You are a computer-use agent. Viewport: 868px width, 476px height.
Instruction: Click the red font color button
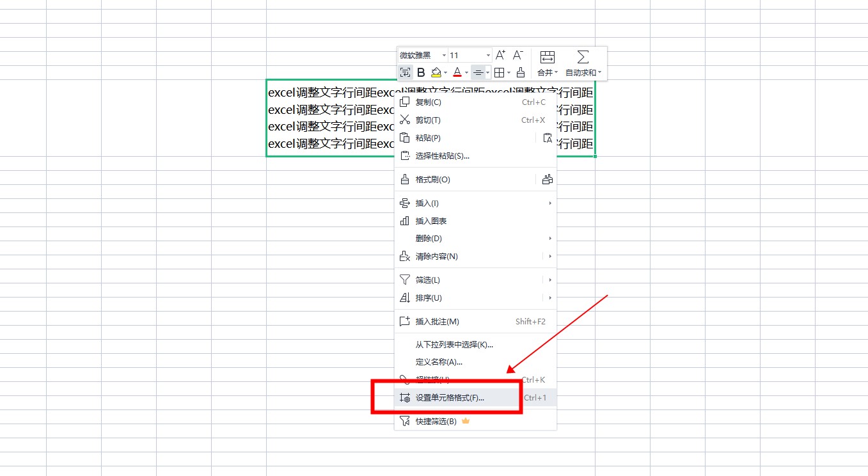457,72
